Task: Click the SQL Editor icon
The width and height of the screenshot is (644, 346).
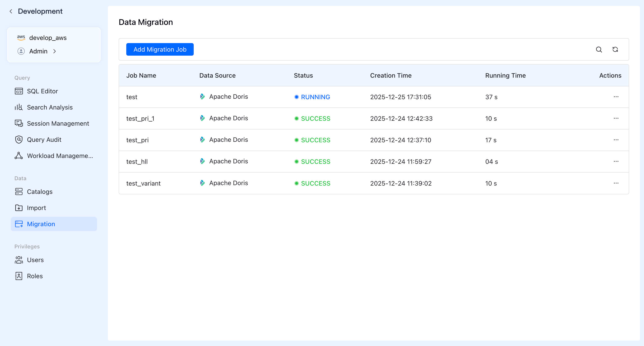Action: 19,91
